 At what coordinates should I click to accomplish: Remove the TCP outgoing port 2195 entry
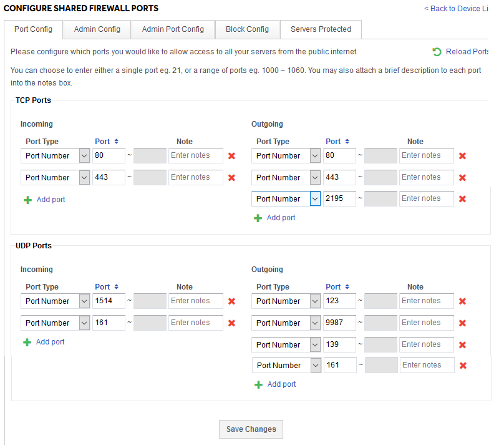[x=462, y=198]
